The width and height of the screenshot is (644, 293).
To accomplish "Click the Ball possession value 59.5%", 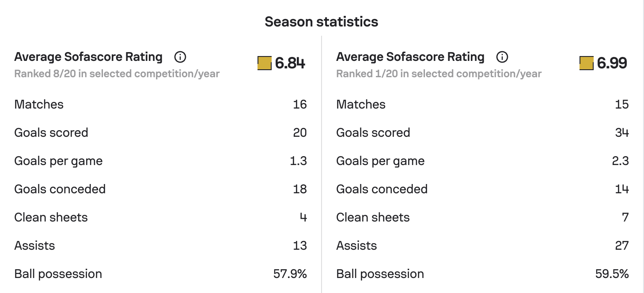I will click(612, 274).
